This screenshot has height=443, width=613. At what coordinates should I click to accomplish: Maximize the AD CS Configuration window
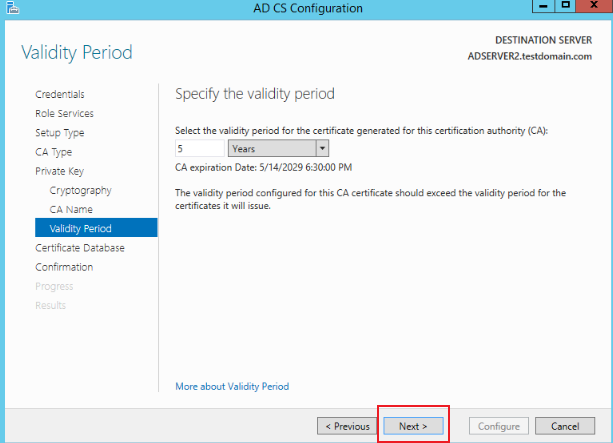[565, 6]
